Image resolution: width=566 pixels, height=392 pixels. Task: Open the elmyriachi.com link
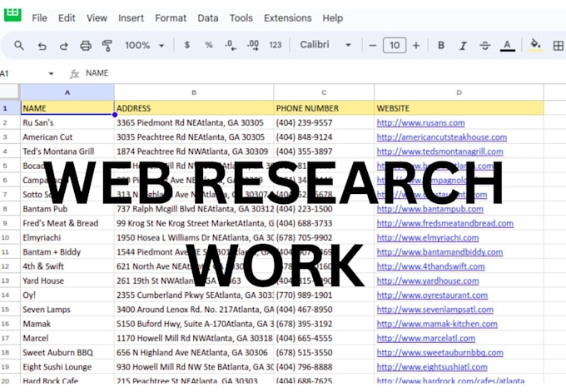click(428, 238)
